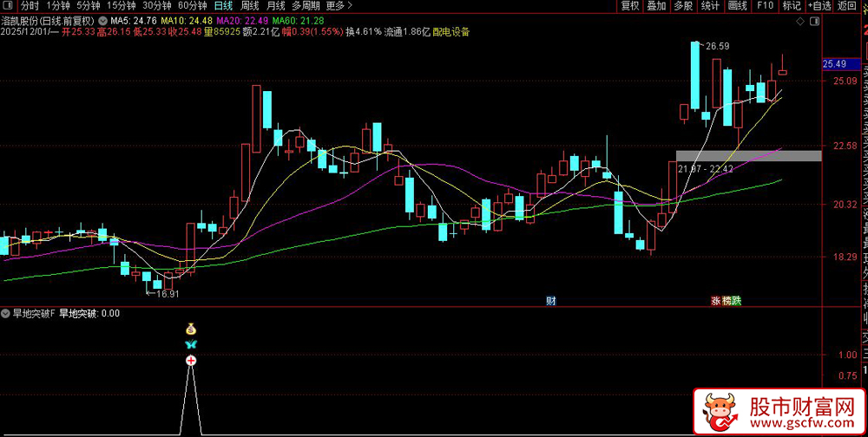The height and width of the screenshot is (437, 868).
Task: Click the 涨 rise marker
Action: pos(716,301)
